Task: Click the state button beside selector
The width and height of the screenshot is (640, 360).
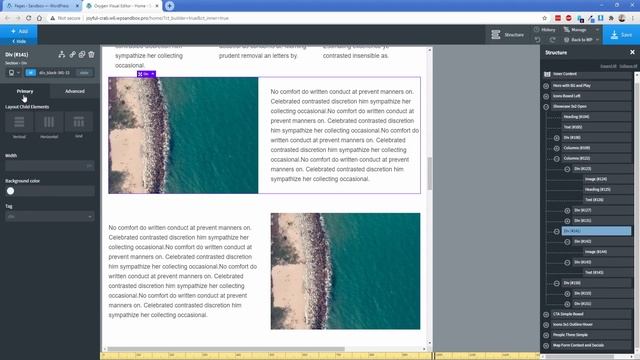Action: click(84, 73)
